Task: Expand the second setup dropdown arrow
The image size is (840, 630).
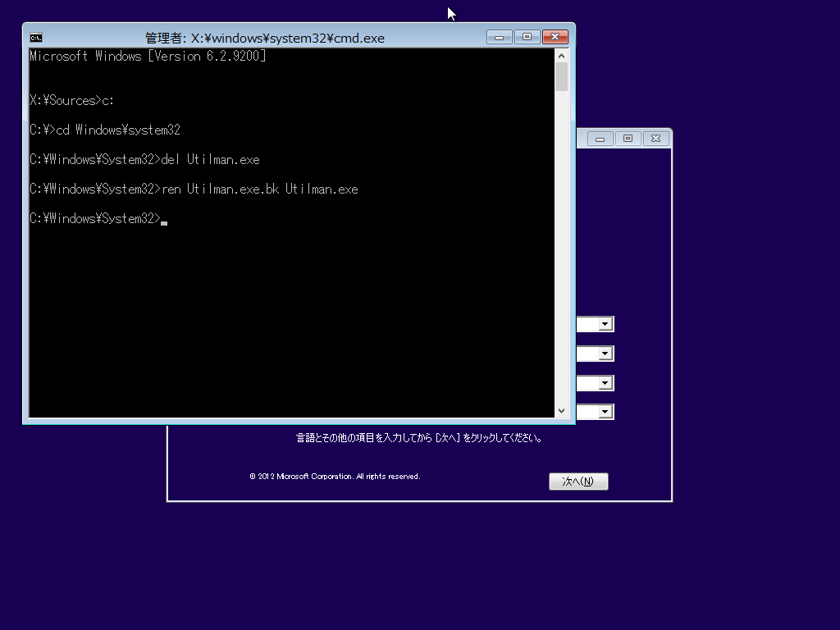Action: (x=605, y=354)
